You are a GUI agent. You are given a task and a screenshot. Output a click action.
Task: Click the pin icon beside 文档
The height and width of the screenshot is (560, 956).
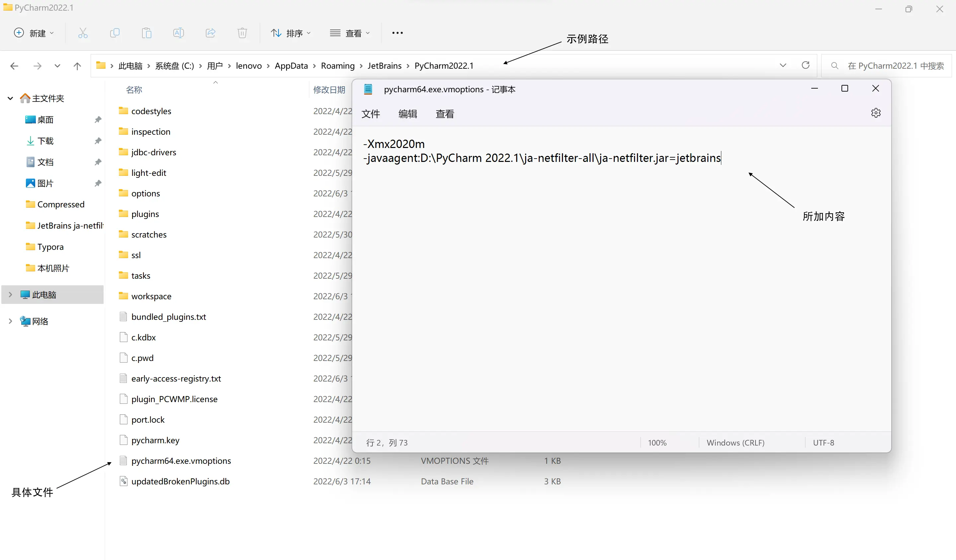click(98, 162)
